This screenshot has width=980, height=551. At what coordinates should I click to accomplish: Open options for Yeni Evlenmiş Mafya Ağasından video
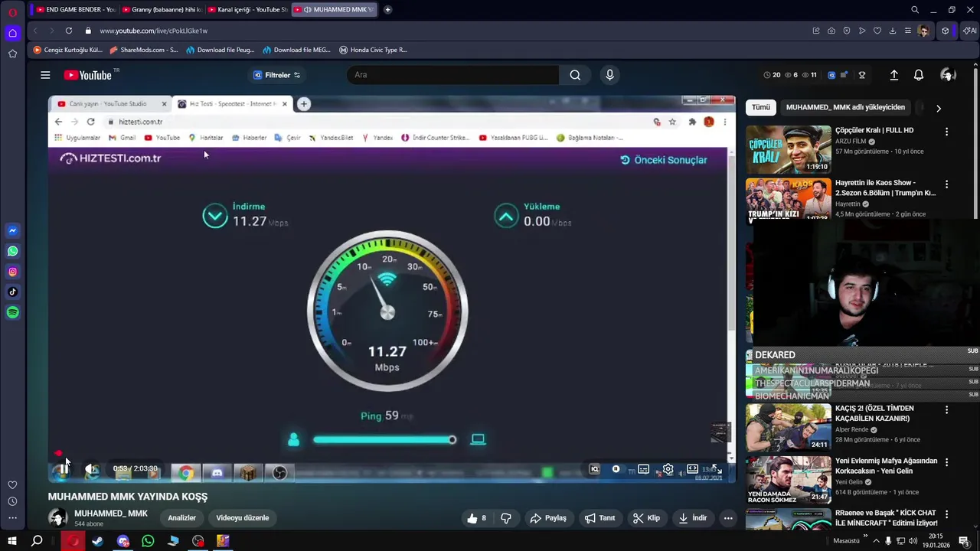point(946,462)
